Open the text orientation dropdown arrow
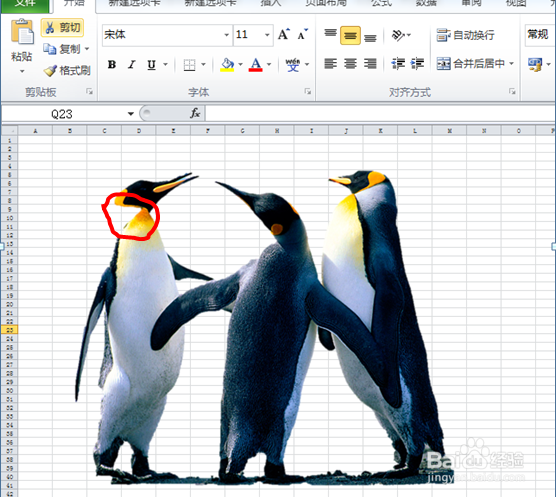556x497 pixels. (409, 35)
